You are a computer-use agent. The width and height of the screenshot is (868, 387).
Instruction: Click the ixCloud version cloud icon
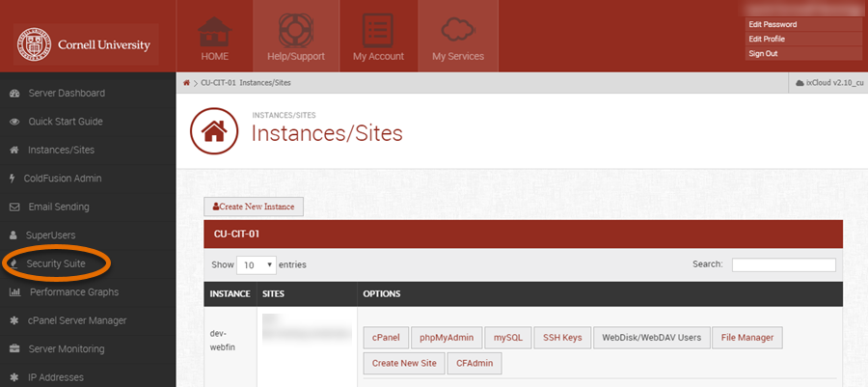tap(800, 83)
